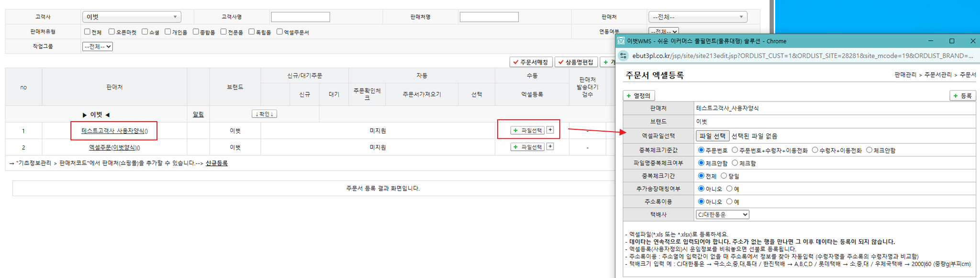Click the 등록 button in the popup
The image size is (980, 278).
[x=962, y=96]
